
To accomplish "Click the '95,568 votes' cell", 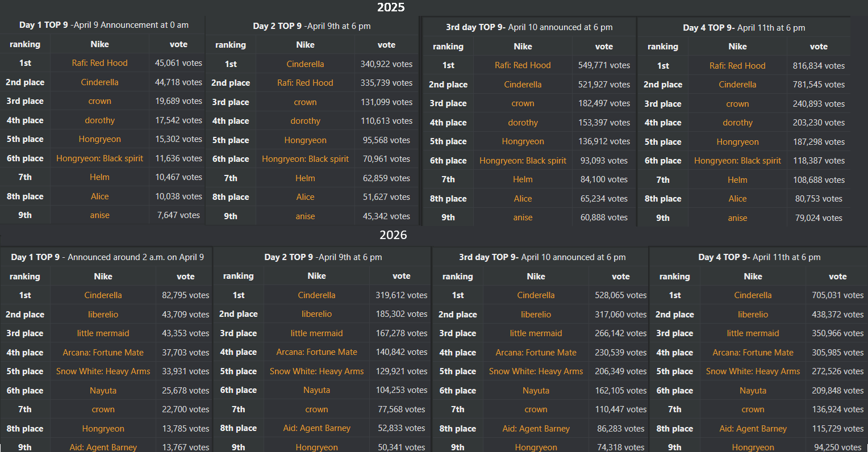I will click(386, 140).
